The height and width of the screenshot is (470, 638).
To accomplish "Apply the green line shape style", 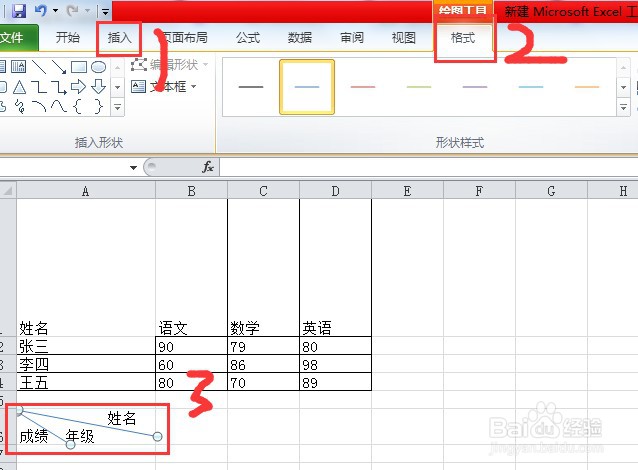I will click(419, 87).
